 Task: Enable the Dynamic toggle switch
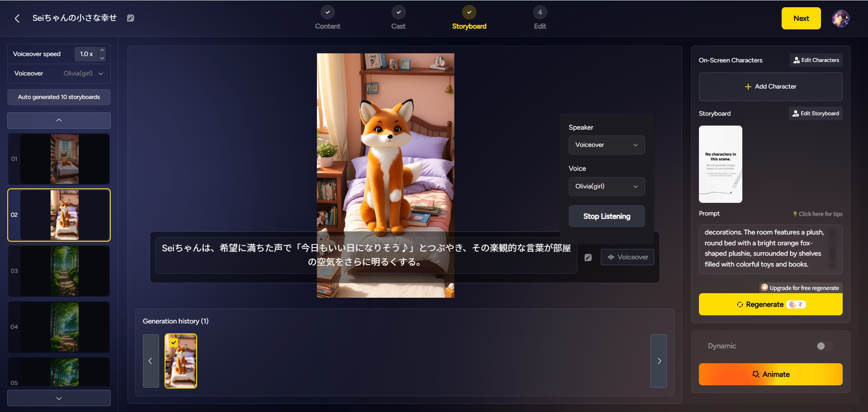(824, 346)
